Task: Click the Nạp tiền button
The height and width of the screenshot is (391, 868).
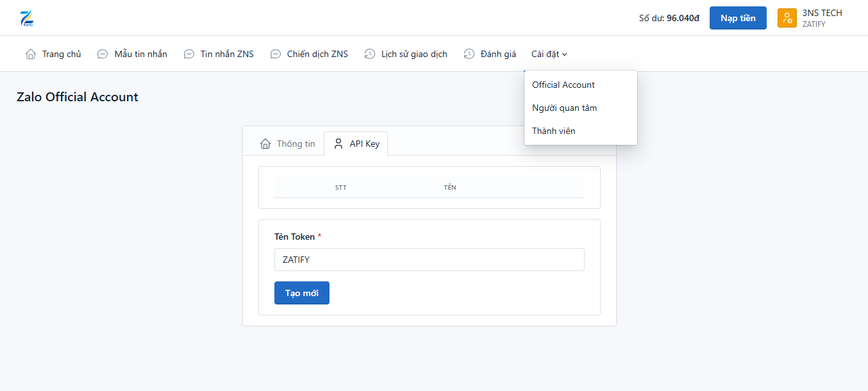Action: click(x=738, y=18)
